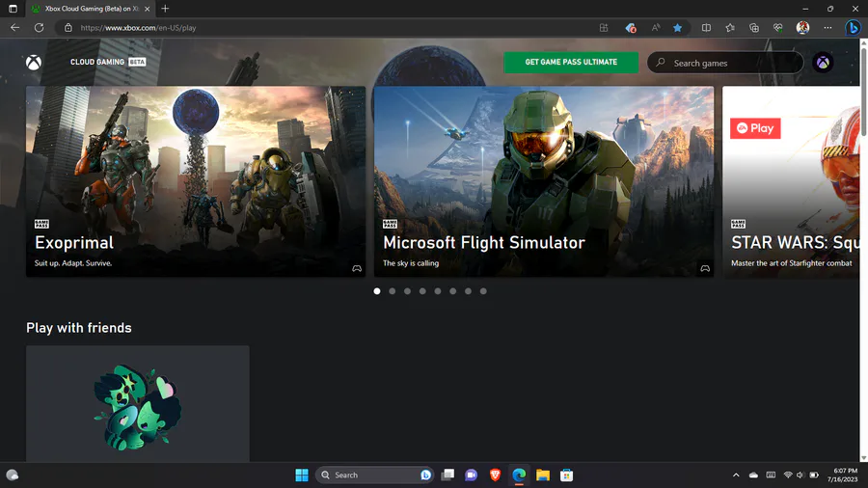Open the split screen icon
Image resolution: width=868 pixels, height=488 pixels.
point(706,28)
